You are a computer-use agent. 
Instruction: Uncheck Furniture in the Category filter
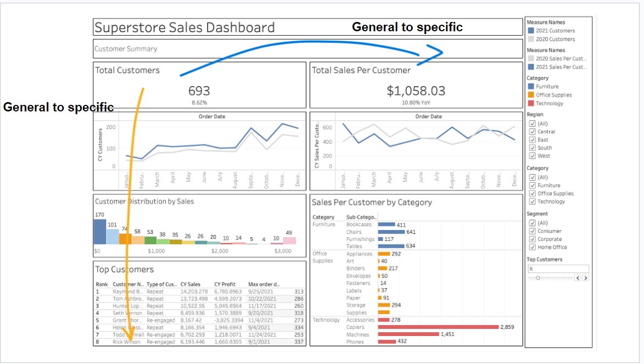533,185
